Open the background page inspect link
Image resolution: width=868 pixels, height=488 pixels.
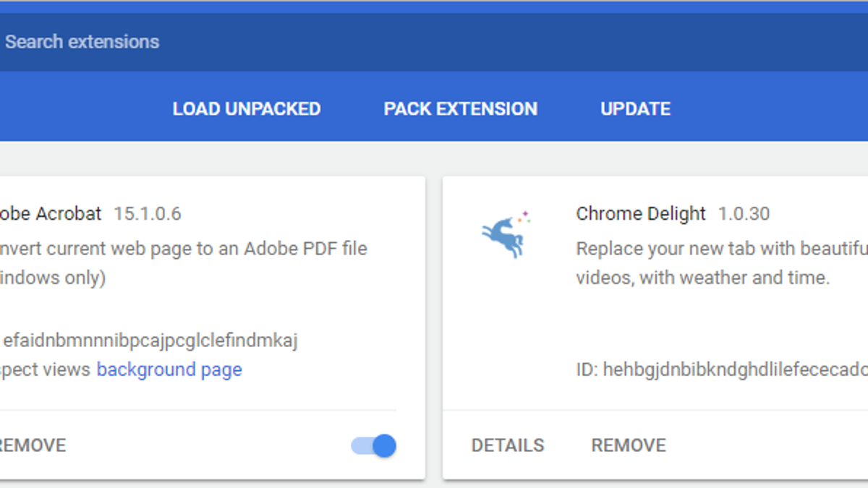[x=169, y=369]
